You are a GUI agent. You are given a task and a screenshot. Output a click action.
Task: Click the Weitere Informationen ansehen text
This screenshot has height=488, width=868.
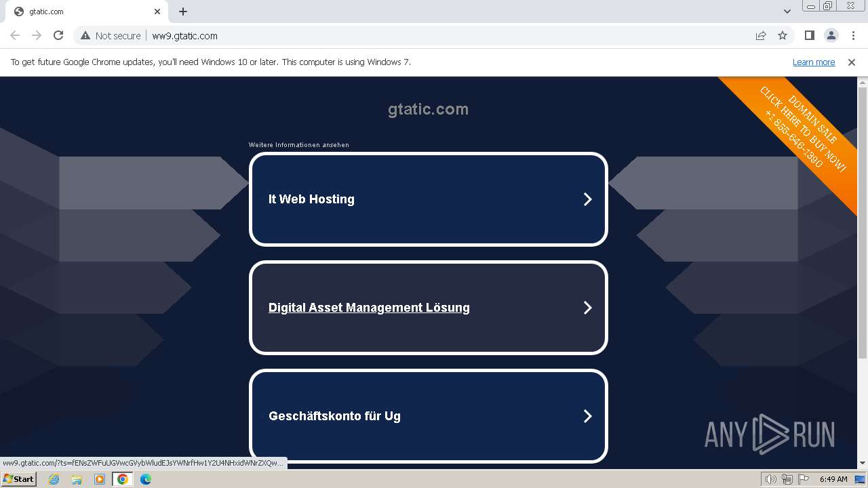tap(299, 145)
